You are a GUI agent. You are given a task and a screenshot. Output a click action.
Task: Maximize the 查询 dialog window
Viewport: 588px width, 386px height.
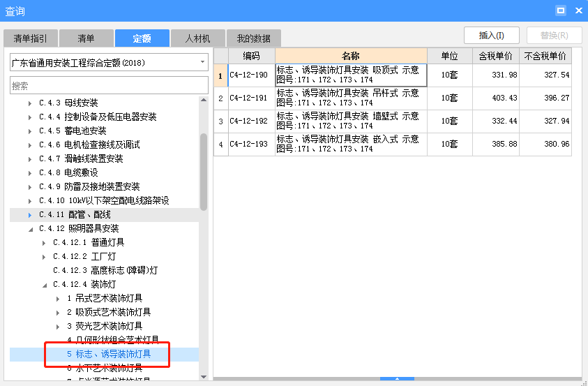pos(561,10)
